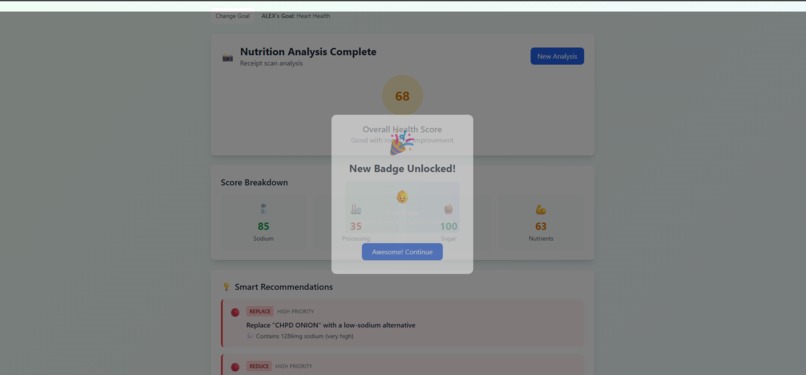Click the REPLACE tag
This screenshot has height=375, width=806.
(x=260, y=311)
